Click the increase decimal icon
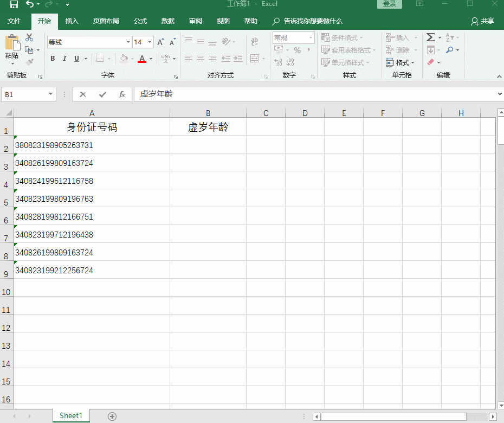 [x=279, y=62]
